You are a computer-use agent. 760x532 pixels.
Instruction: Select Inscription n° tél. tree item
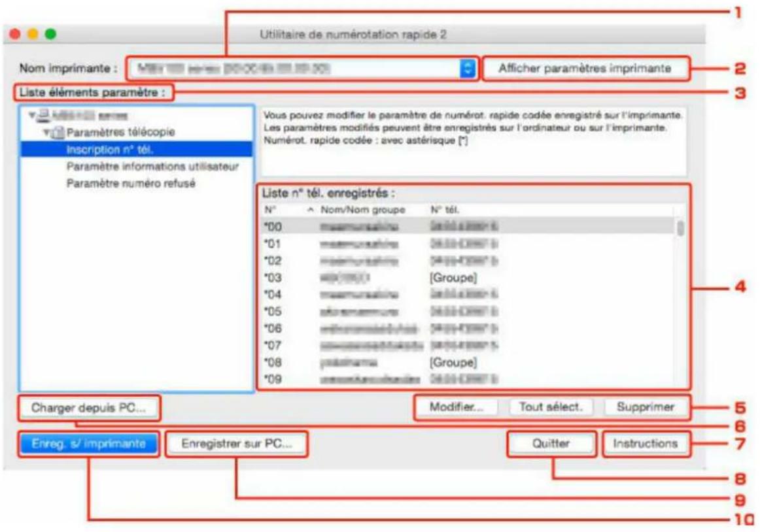point(136,149)
